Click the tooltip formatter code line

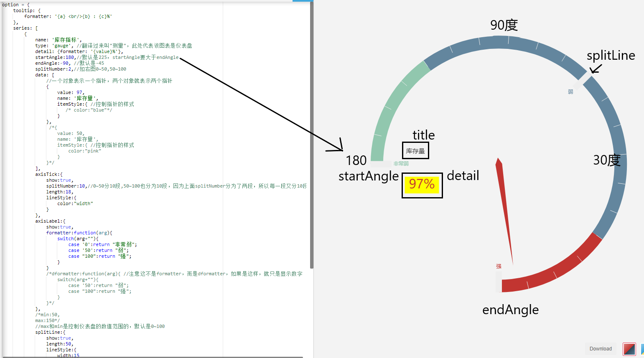tap(68, 16)
